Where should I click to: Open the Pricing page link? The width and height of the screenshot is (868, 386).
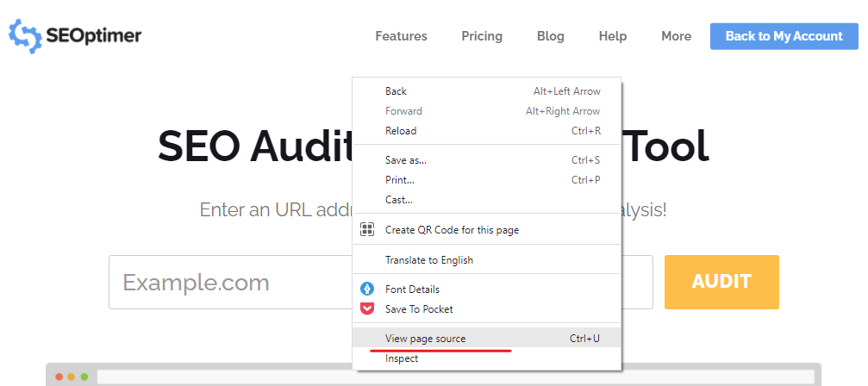pos(482,36)
